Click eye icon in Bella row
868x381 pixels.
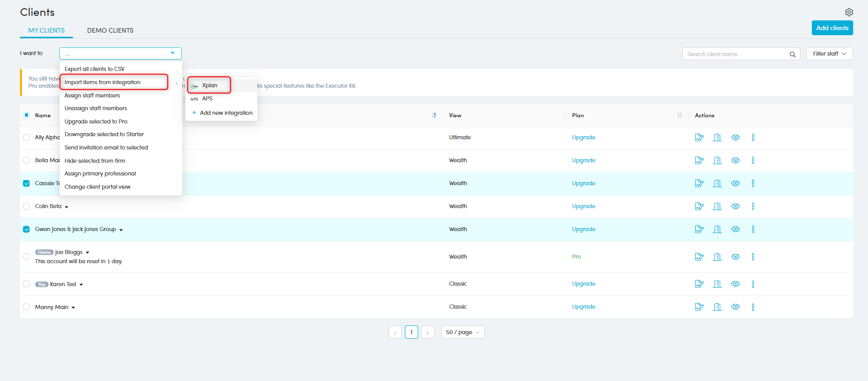(735, 160)
